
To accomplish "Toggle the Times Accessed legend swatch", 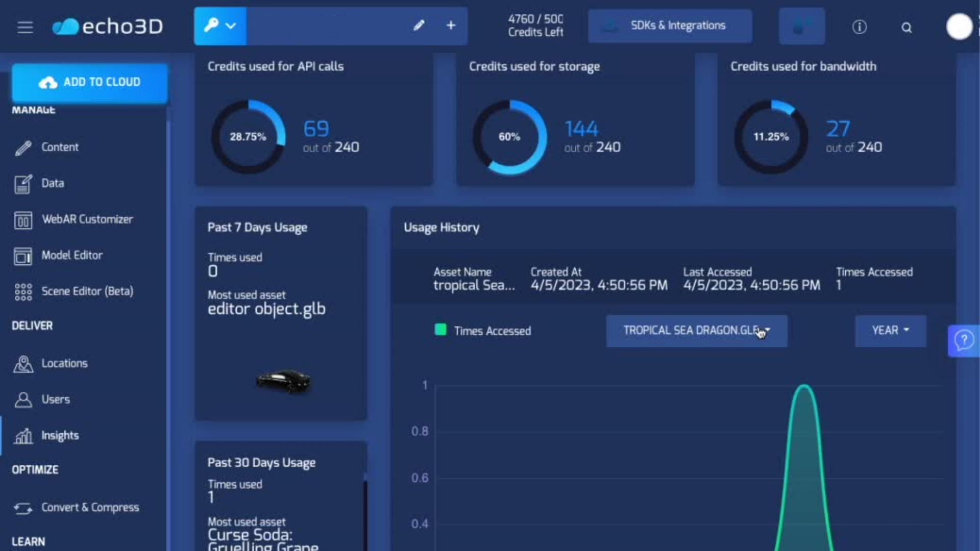I will coord(440,331).
